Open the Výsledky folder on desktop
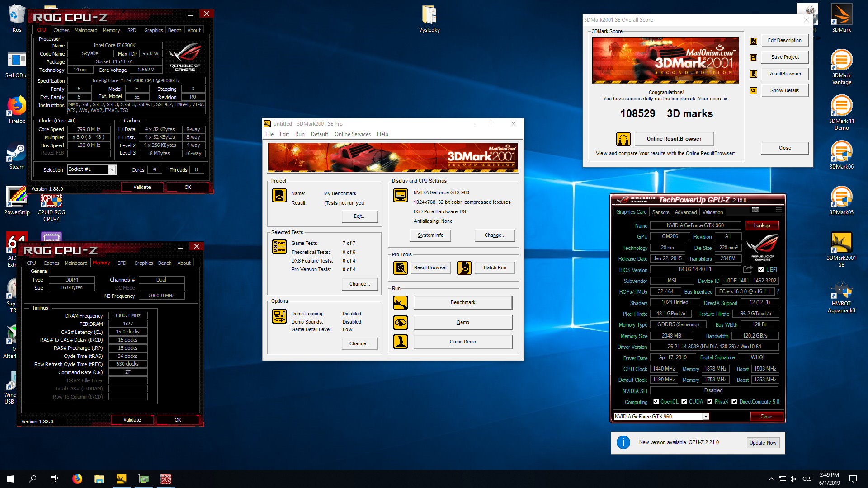This screenshot has height=488, width=868. [x=429, y=19]
